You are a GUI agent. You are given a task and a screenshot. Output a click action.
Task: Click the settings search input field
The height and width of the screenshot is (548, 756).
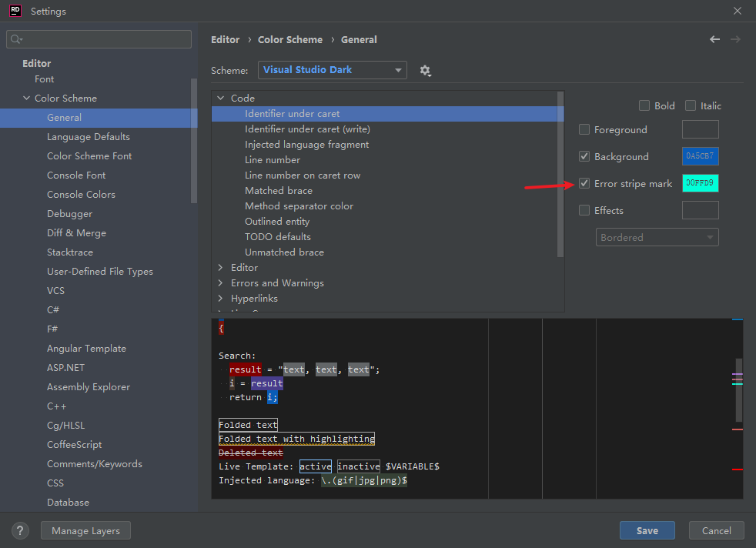click(x=99, y=39)
